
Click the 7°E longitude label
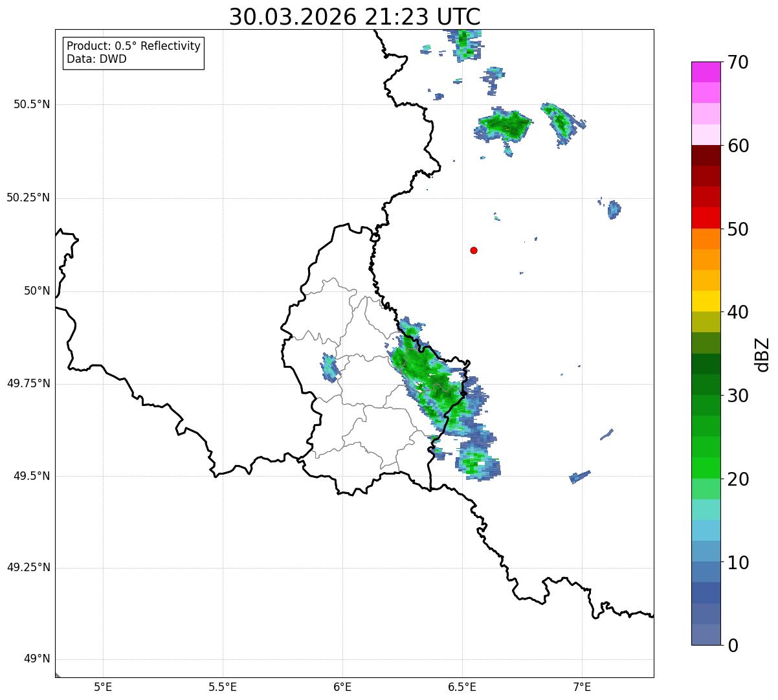pyautogui.click(x=583, y=687)
